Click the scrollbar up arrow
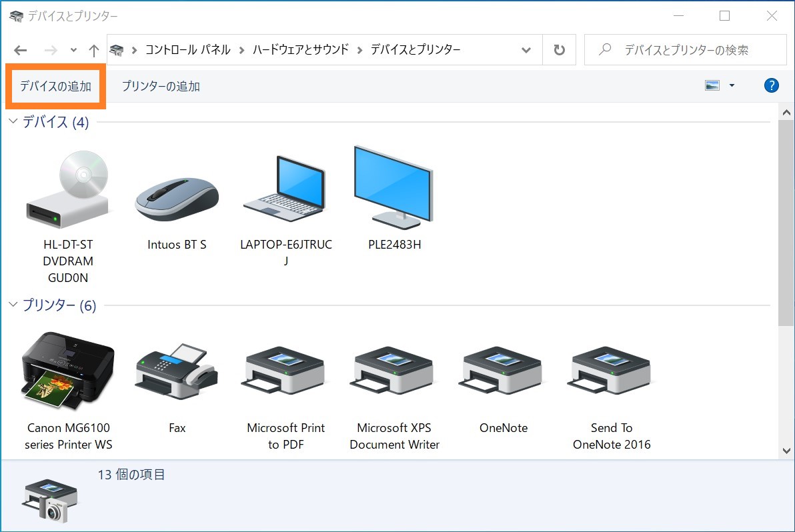795x532 pixels. pos(786,113)
